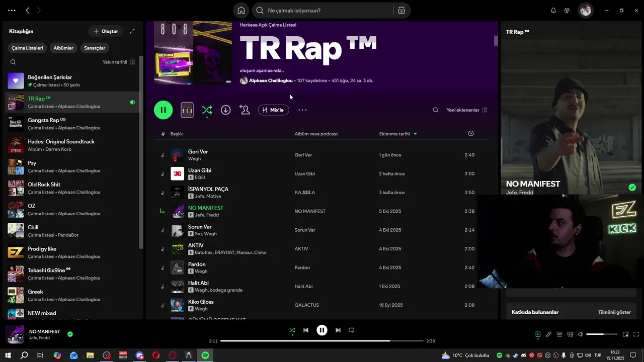The height and width of the screenshot is (362, 644).
Task: Filter library by Sanatçılar
Action: 95,48
